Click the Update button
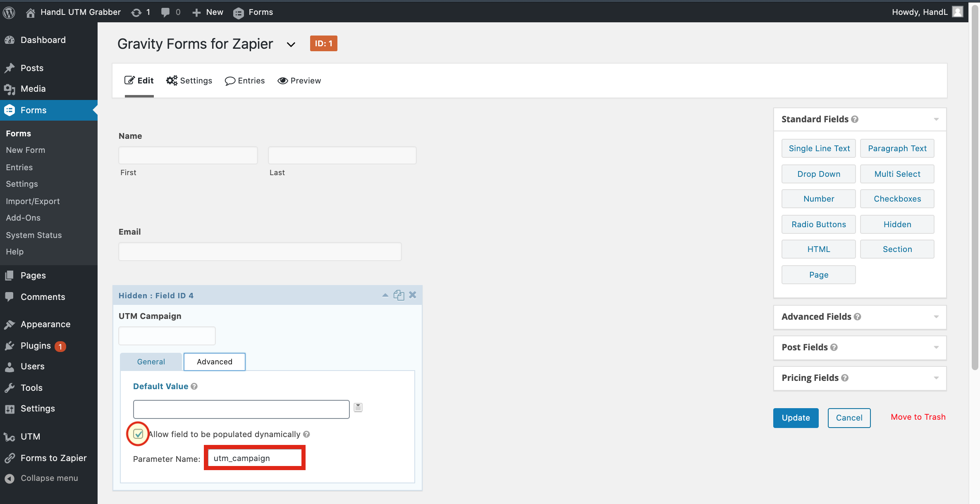 click(795, 418)
